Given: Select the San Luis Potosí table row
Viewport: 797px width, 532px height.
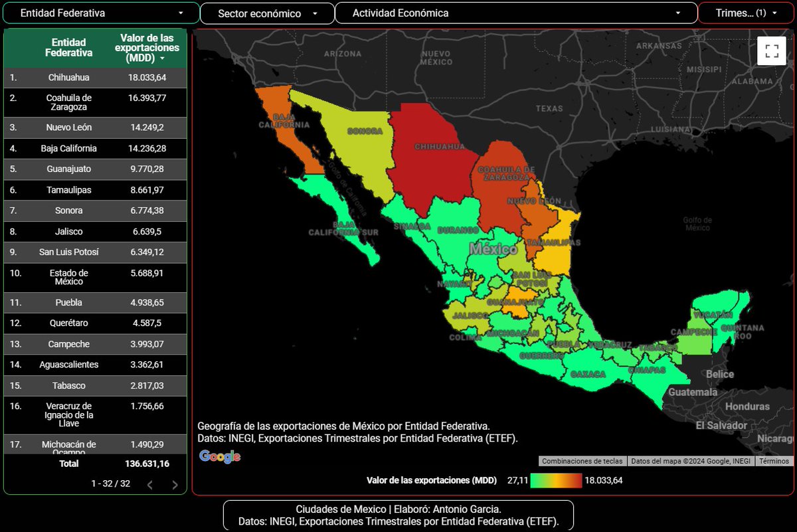Looking at the screenshot, I should 96,252.
